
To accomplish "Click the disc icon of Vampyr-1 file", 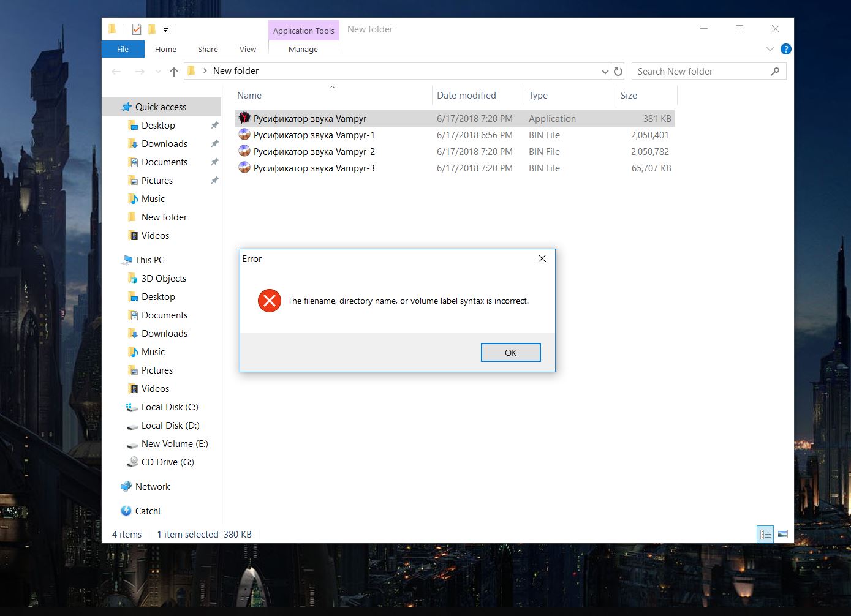I will (x=244, y=135).
